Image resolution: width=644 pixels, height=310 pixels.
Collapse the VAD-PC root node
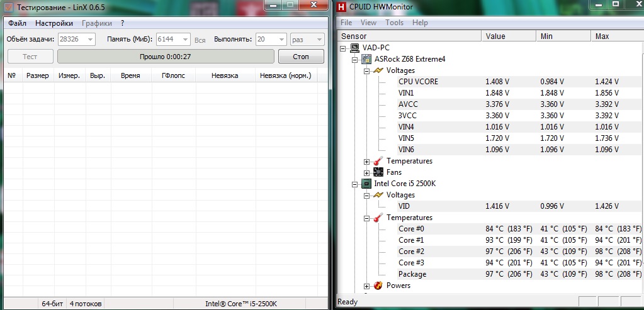pyautogui.click(x=343, y=48)
